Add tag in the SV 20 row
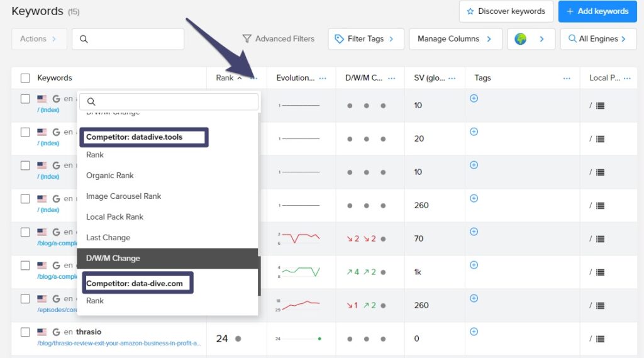The height and width of the screenshot is (358, 644). coord(474,131)
